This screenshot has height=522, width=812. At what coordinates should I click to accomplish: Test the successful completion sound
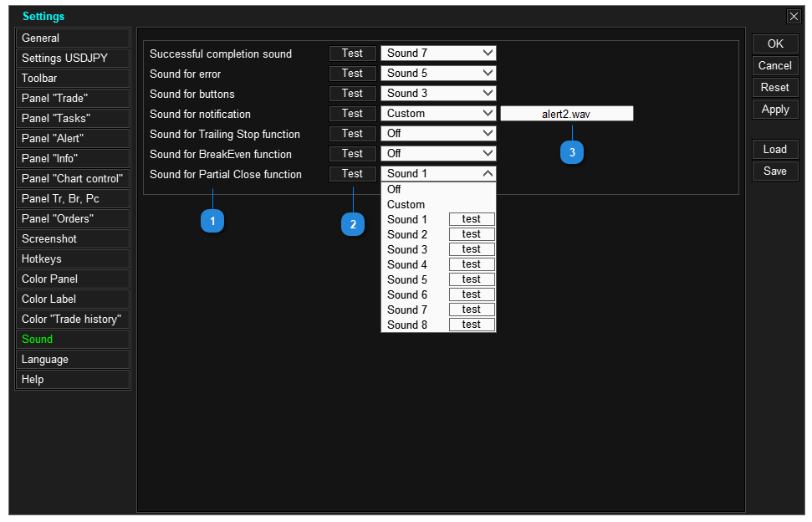click(353, 54)
